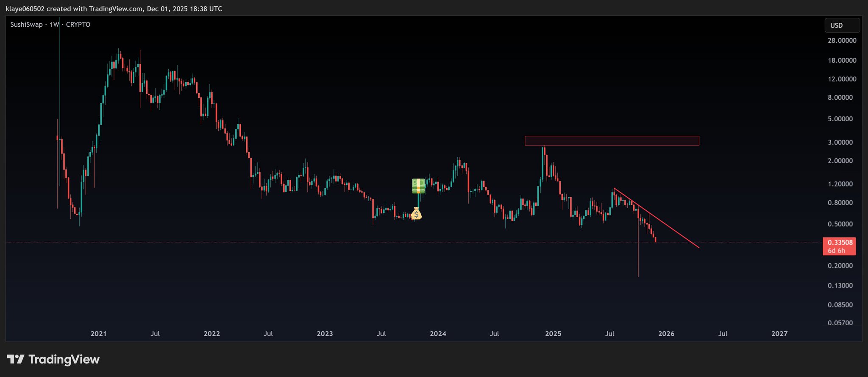This screenshot has height=377, width=868.
Task: Click the 0.05700 price axis label
Action: coord(840,323)
